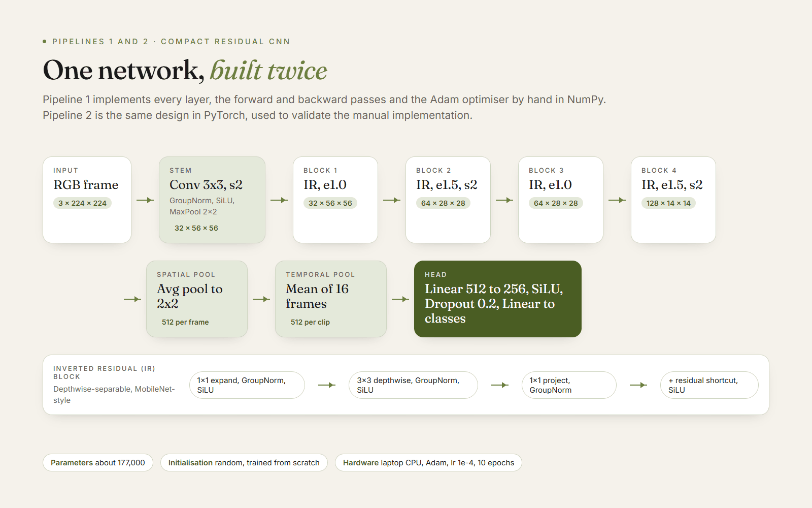Select the TEMPORAL POOL Mean of 16 frames card
The height and width of the screenshot is (508, 812).
[331, 299]
